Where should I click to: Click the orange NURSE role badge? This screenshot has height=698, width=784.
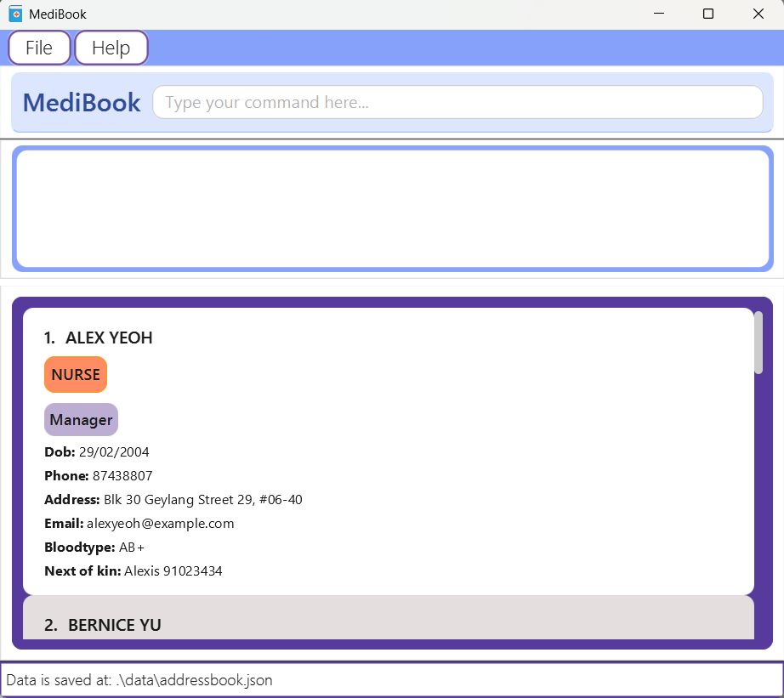(76, 374)
